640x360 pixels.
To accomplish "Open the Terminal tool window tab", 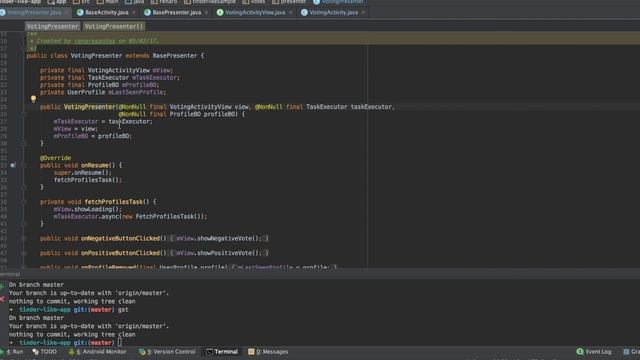I will coord(222,351).
